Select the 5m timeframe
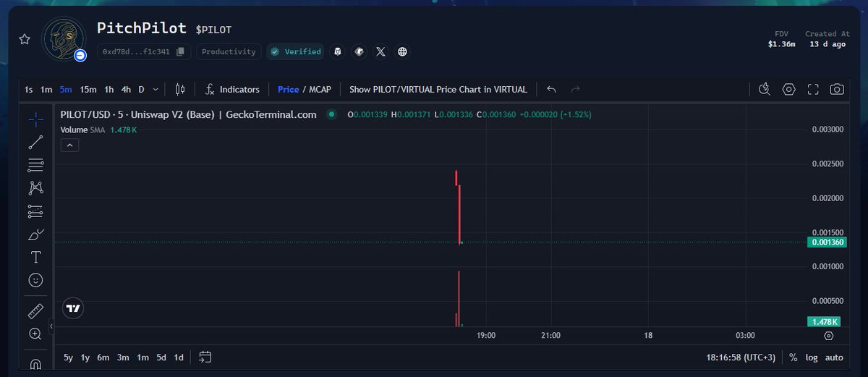 click(x=66, y=90)
